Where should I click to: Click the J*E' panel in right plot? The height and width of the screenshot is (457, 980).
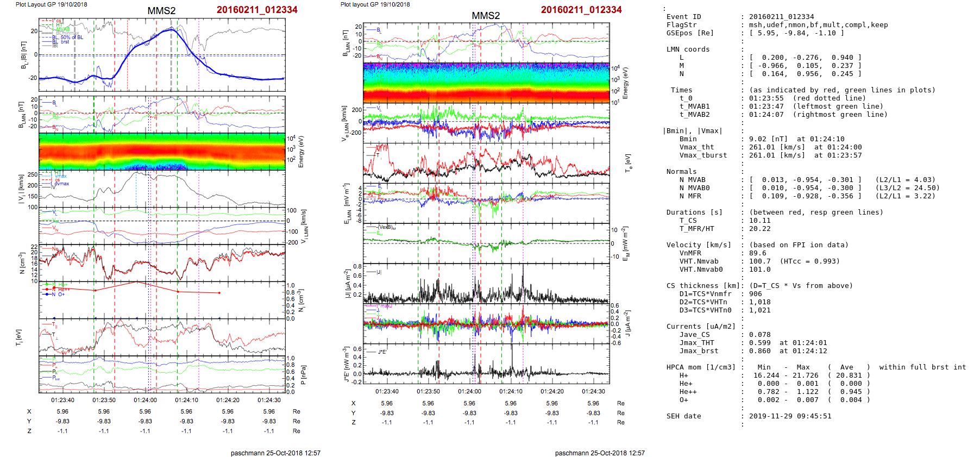point(486,364)
